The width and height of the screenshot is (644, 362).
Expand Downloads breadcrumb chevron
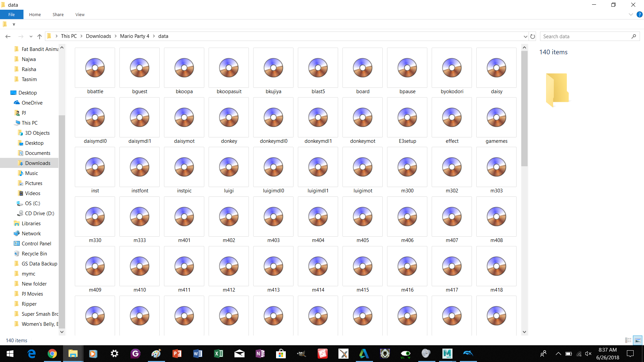point(115,36)
